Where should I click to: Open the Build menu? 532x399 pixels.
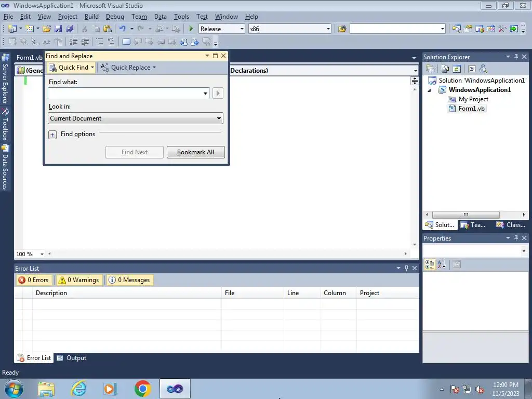[91, 17]
